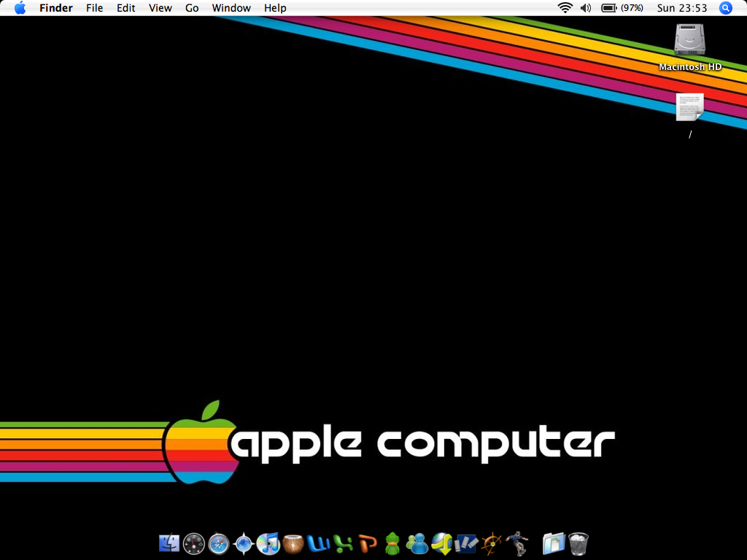747x560 pixels.
Task: Open the skateboarder icon in Dock
Action: point(517,543)
